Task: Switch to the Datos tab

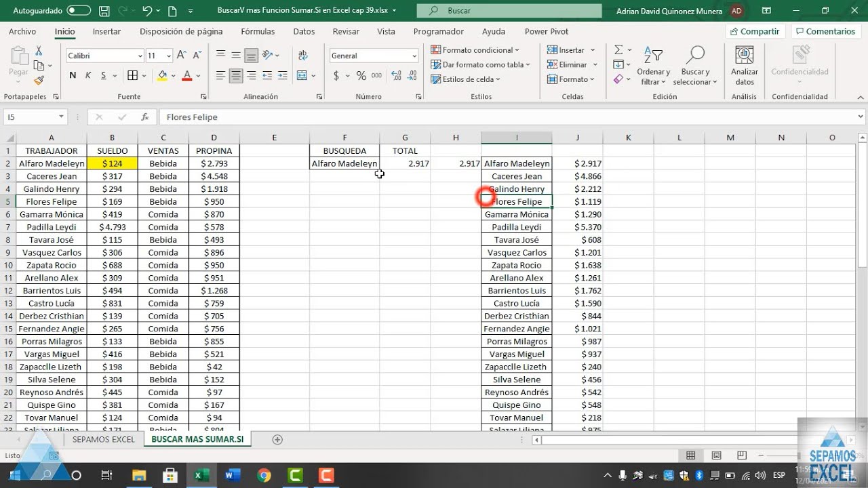Action: tap(304, 31)
